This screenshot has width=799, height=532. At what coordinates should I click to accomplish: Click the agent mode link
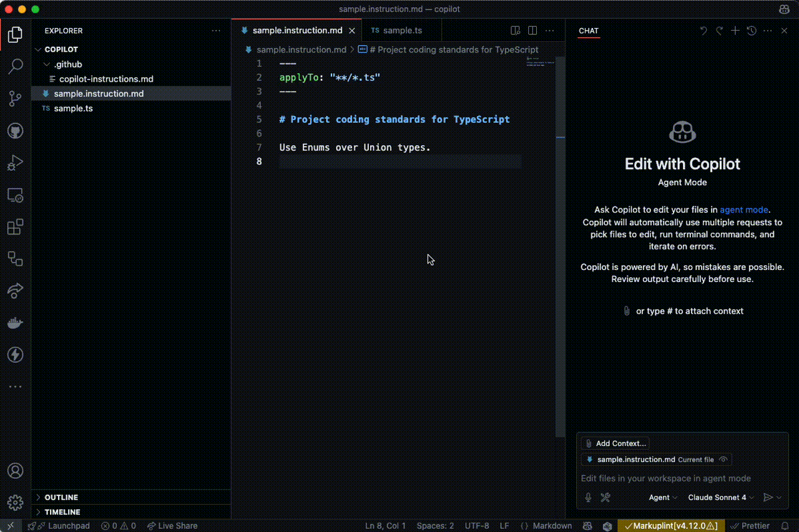pyautogui.click(x=744, y=210)
